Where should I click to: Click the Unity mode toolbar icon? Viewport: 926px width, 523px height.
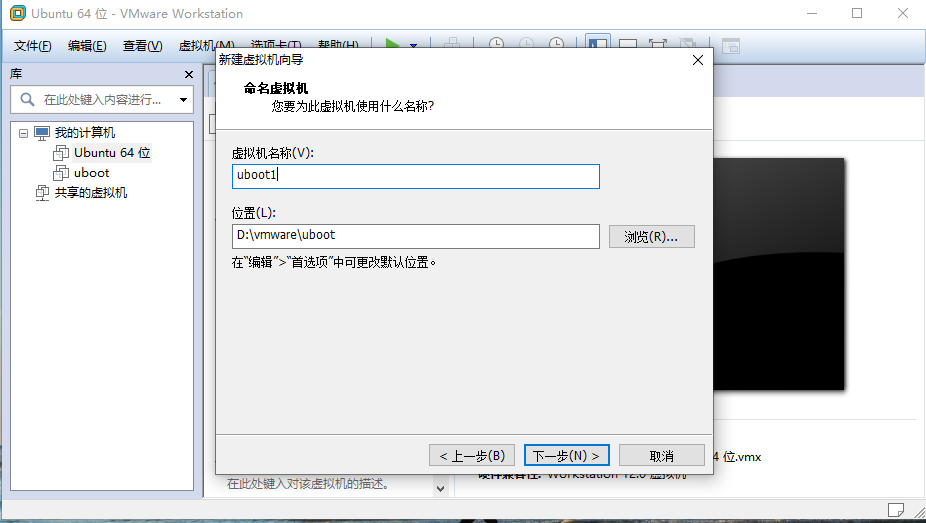(x=731, y=45)
